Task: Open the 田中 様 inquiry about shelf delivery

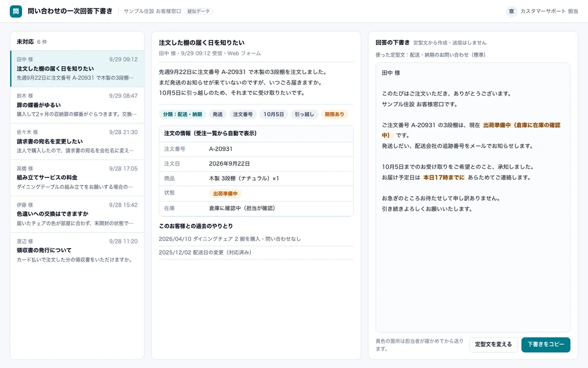Action: (77, 69)
